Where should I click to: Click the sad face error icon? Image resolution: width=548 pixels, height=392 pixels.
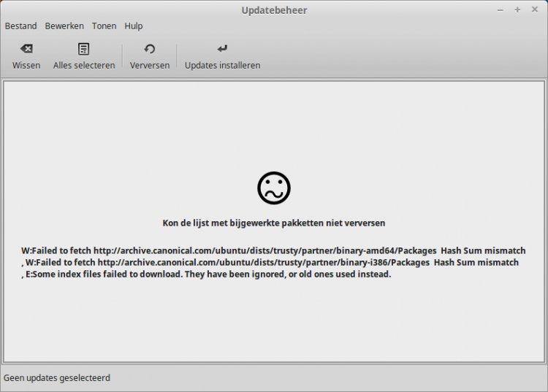[274, 188]
